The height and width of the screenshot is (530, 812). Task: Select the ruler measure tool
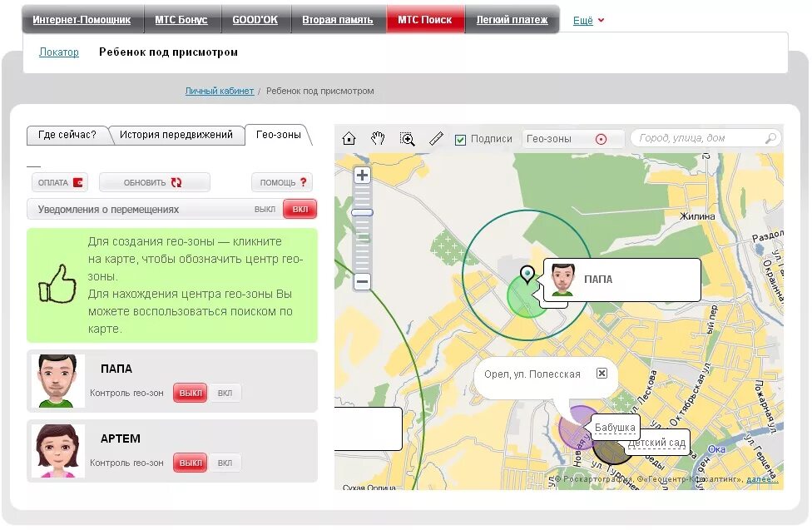437,138
